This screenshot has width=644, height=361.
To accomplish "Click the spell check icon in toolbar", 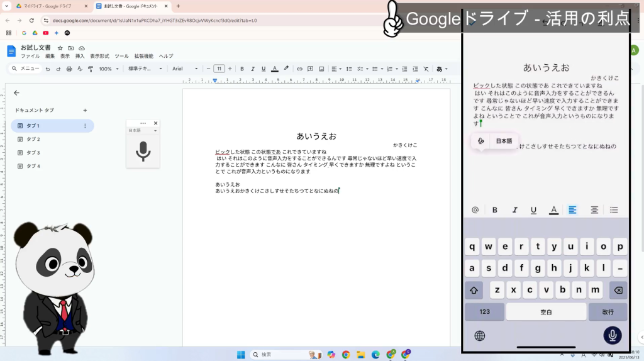I will (x=80, y=69).
